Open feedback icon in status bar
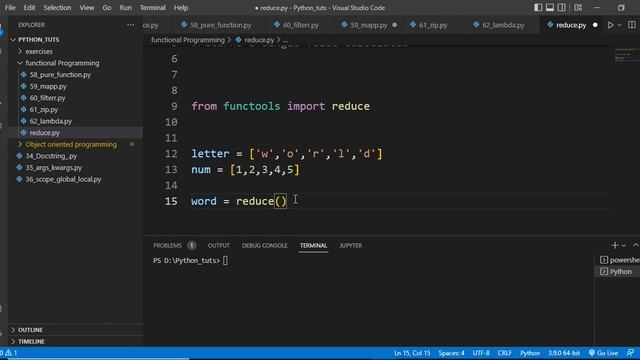 point(631,353)
